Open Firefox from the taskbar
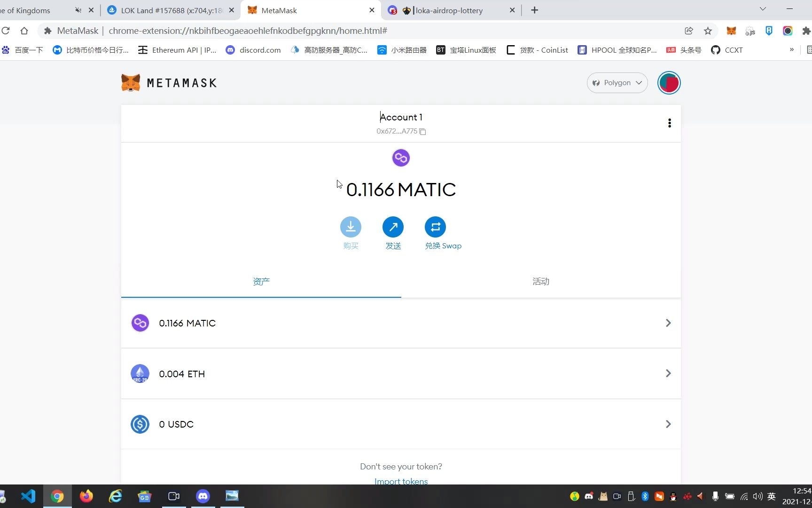Image resolution: width=812 pixels, height=508 pixels. coord(86,496)
